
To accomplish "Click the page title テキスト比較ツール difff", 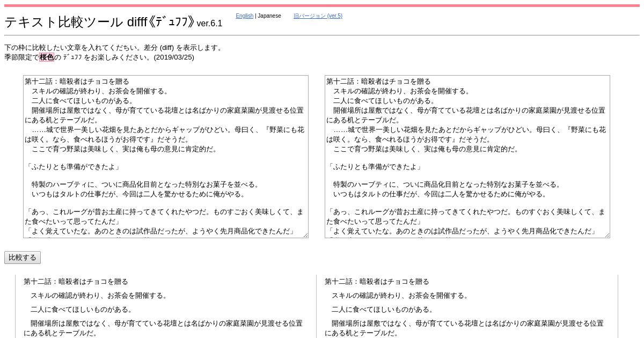I will (x=99, y=22).
